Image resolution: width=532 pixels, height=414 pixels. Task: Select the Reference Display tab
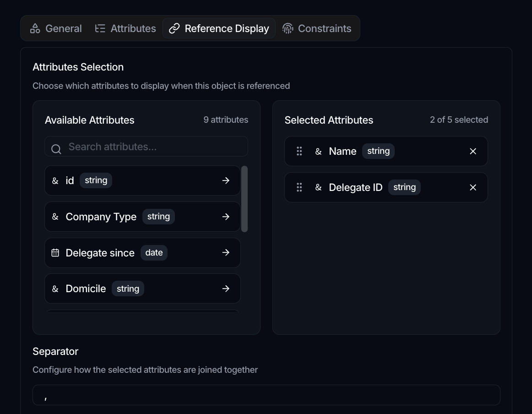pos(219,28)
